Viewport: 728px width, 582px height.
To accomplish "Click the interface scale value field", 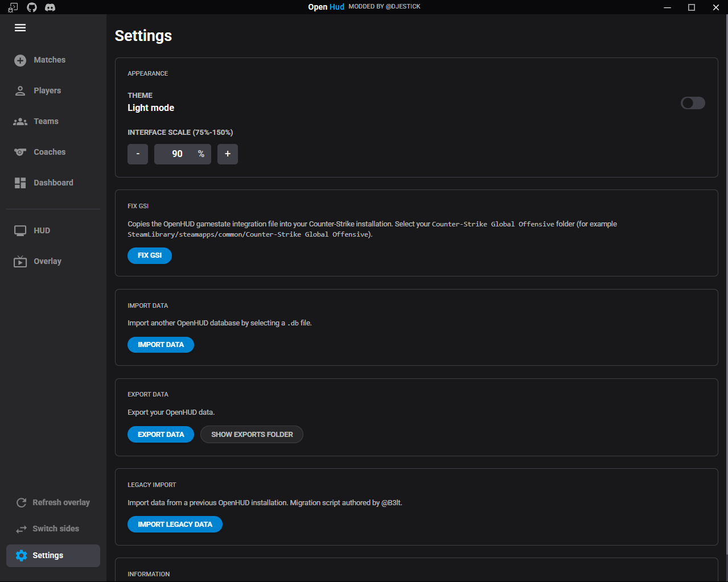I will [183, 154].
